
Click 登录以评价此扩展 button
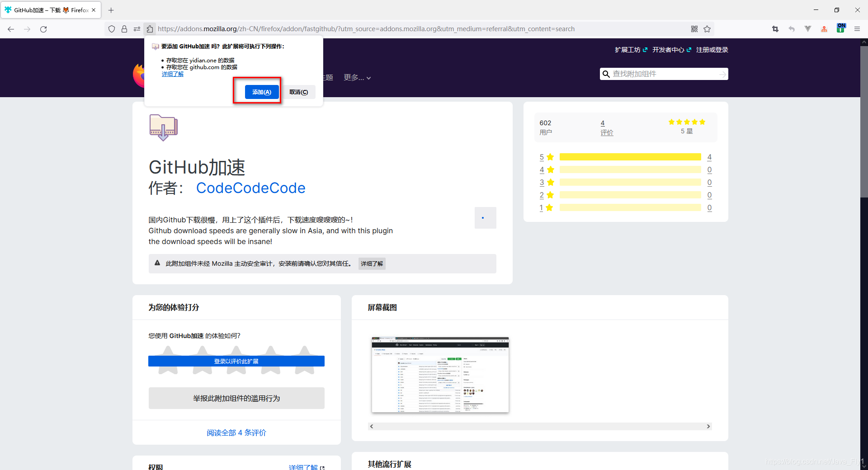pyautogui.click(x=236, y=361)
